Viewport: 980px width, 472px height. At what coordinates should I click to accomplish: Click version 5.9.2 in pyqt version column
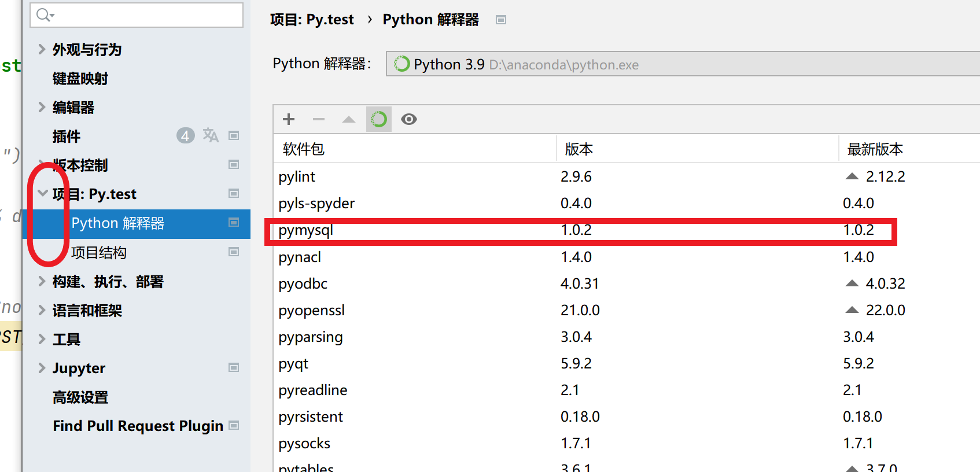click(x=576, y=363)
